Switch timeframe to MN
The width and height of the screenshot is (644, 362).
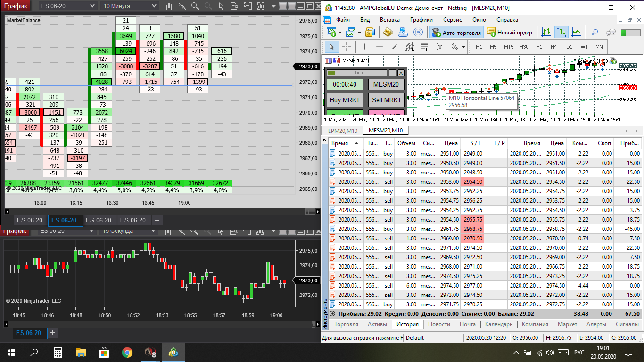[599, 47]
